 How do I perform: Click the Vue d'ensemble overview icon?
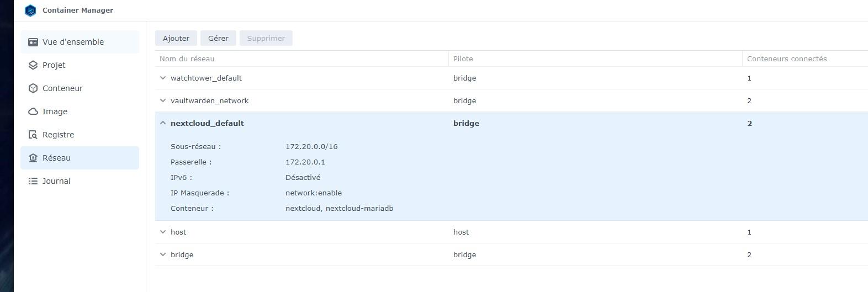tap(33, 42)
